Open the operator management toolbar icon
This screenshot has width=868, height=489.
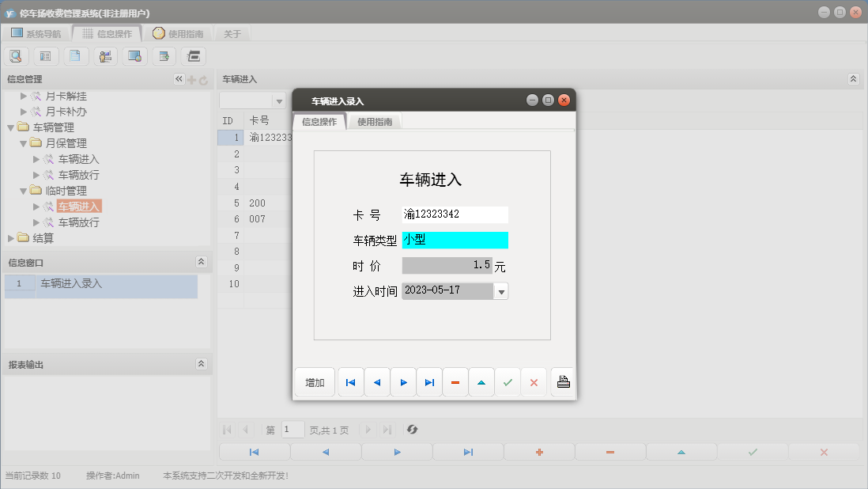click(x=104, y=55)
